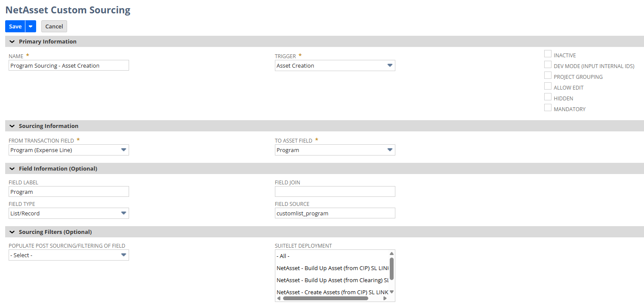Click the Suitelet Deployment horizontal scrollbar

pyautogui.click(x=325, y=298)
